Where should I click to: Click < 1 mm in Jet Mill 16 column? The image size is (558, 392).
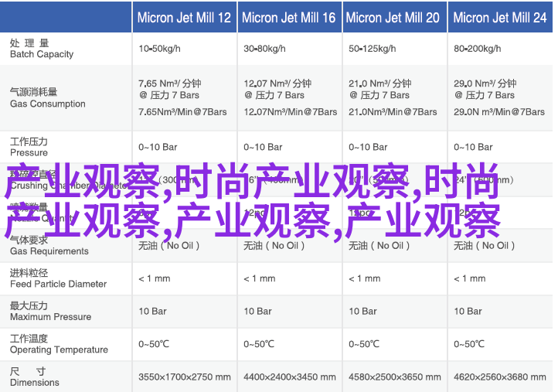[259, 278]
